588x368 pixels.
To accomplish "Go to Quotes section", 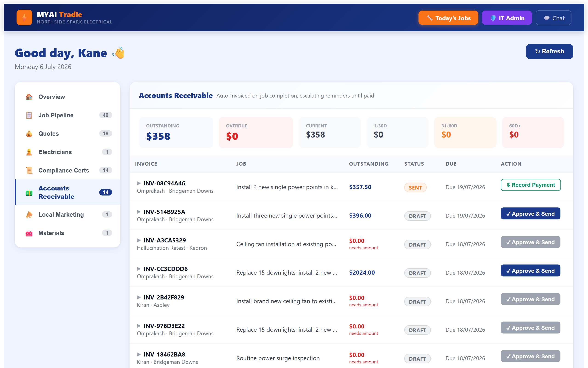I will 68,134.
